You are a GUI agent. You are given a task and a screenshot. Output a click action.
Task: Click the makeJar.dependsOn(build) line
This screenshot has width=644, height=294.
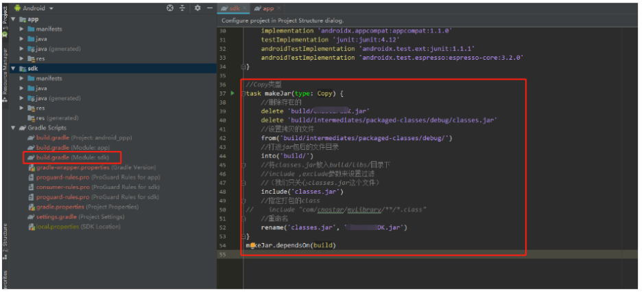[291, 245]
